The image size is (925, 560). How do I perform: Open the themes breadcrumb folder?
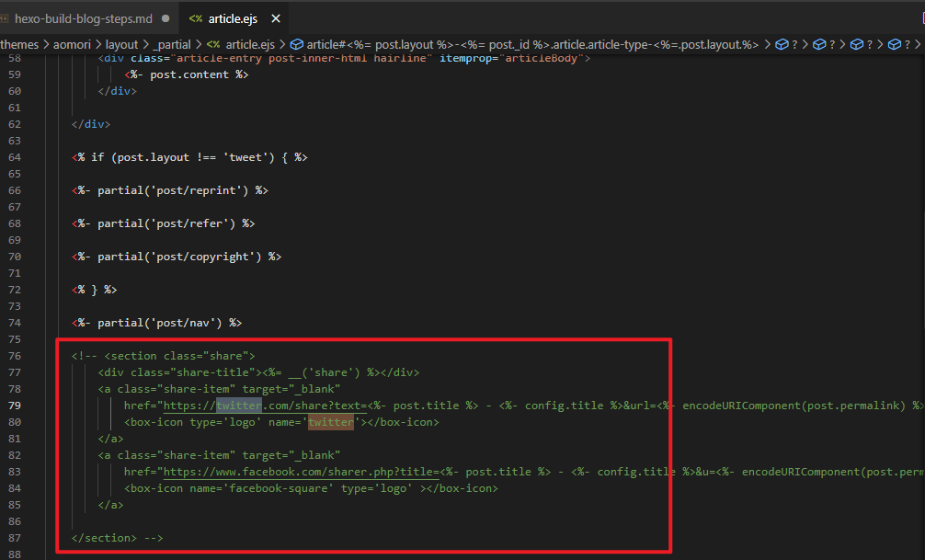[x=18, y=44]
